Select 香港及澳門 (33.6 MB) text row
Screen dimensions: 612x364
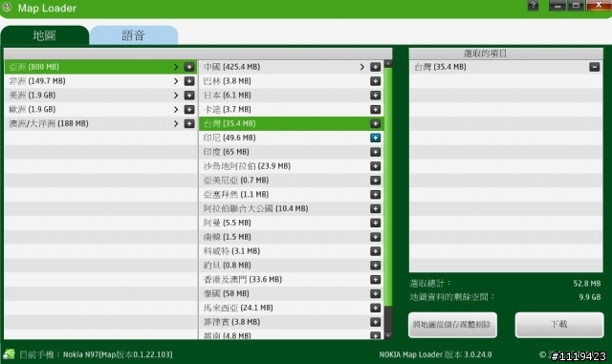[x=242, y=280]
